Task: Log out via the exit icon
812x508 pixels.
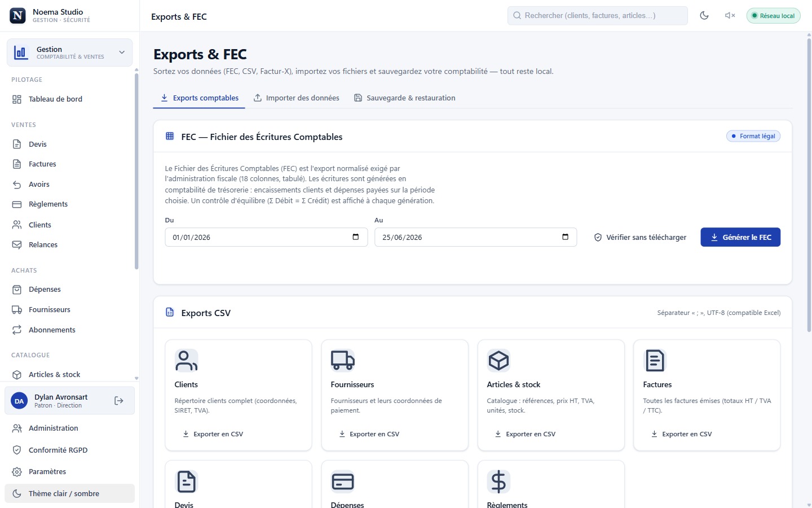Action: point(119,401)
